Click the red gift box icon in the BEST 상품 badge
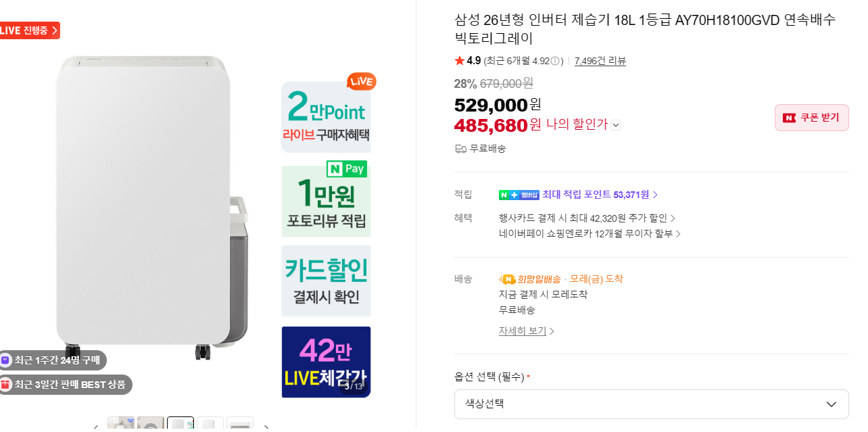The height and width of the screenshot is (432, 868). click(5, 385)
